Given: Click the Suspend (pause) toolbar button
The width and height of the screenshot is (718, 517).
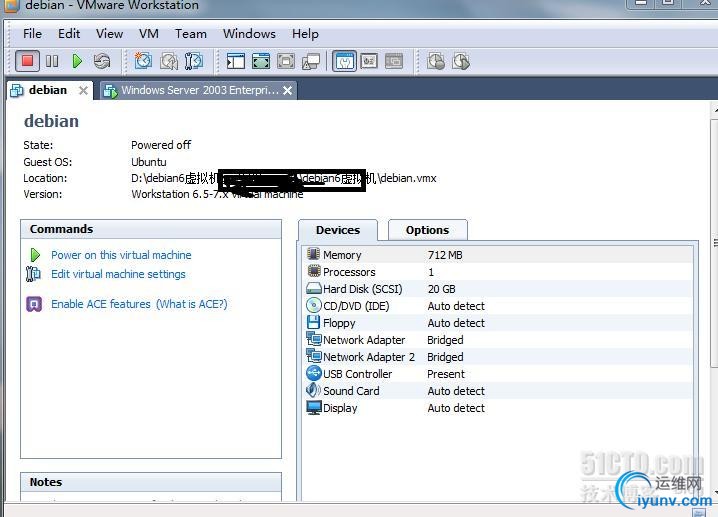Looking at the screenshot, I should click(52, 61).
